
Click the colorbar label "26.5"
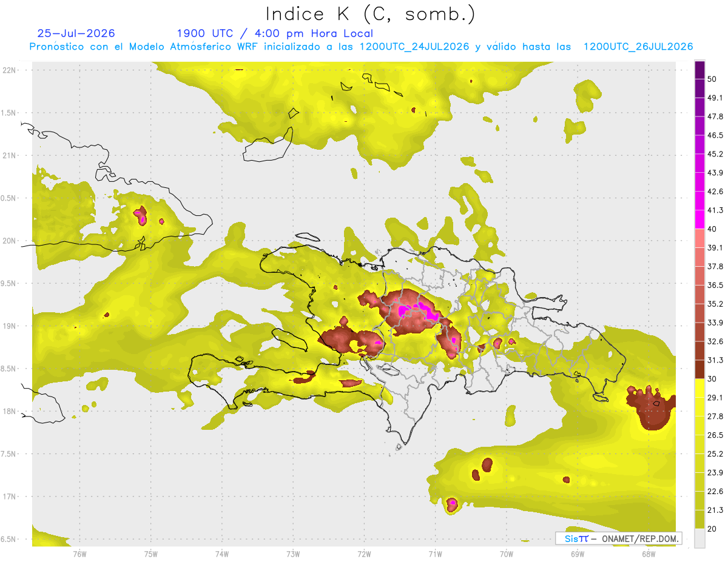(715, 435)
